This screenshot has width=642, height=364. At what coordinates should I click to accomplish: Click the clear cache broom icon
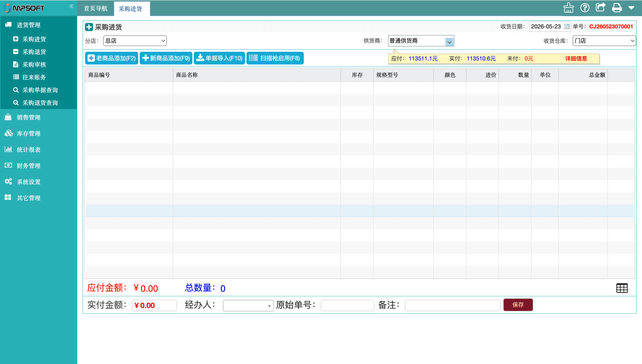[569, 8]
